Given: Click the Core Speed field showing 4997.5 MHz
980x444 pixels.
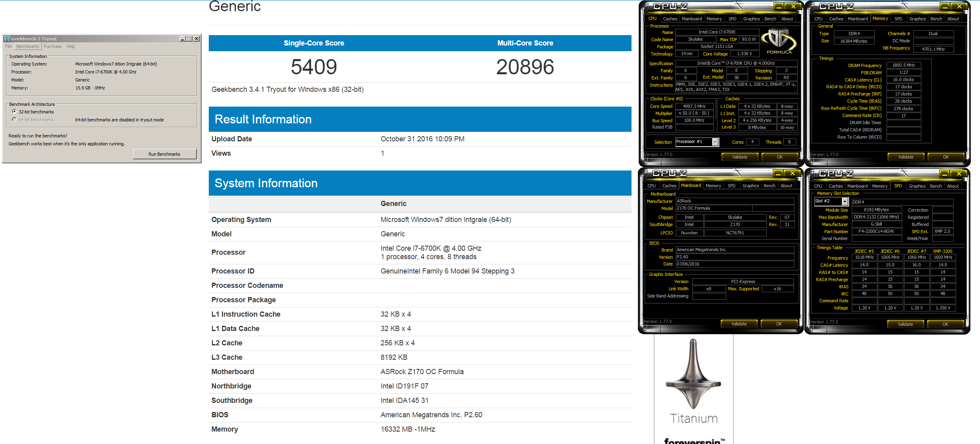Looking at the screenshot, I should click(694, 106).
